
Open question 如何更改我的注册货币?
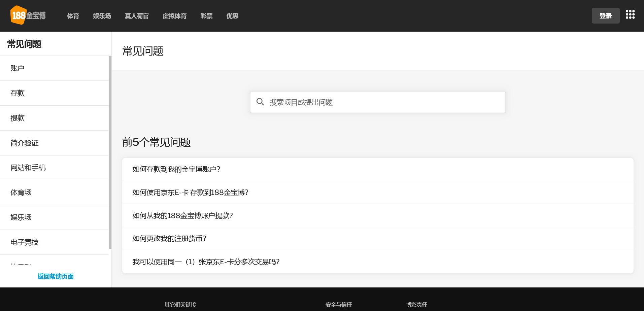[378, 239]
